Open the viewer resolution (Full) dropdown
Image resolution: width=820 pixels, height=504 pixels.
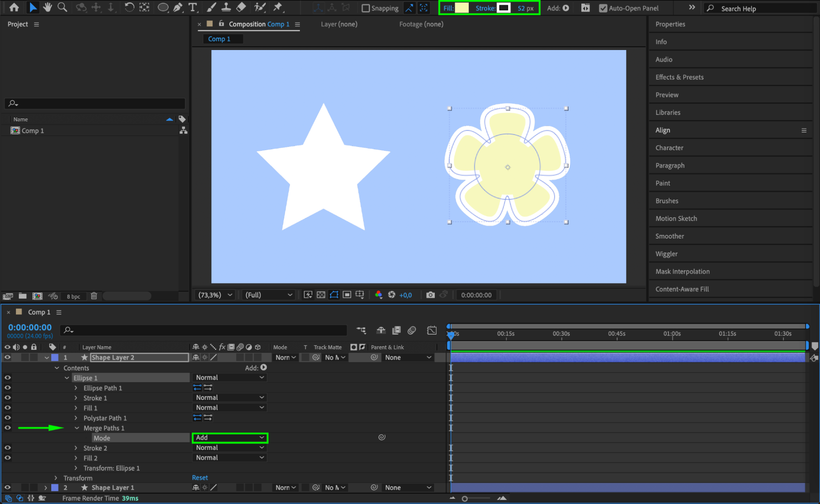coord(269,295)
